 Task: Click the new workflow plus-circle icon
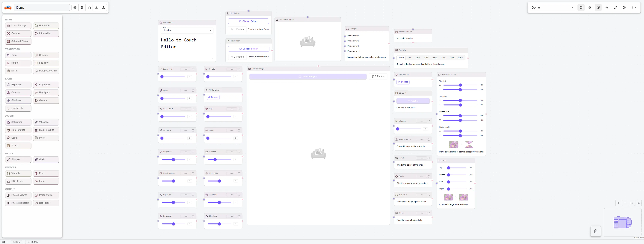point(75,8)
